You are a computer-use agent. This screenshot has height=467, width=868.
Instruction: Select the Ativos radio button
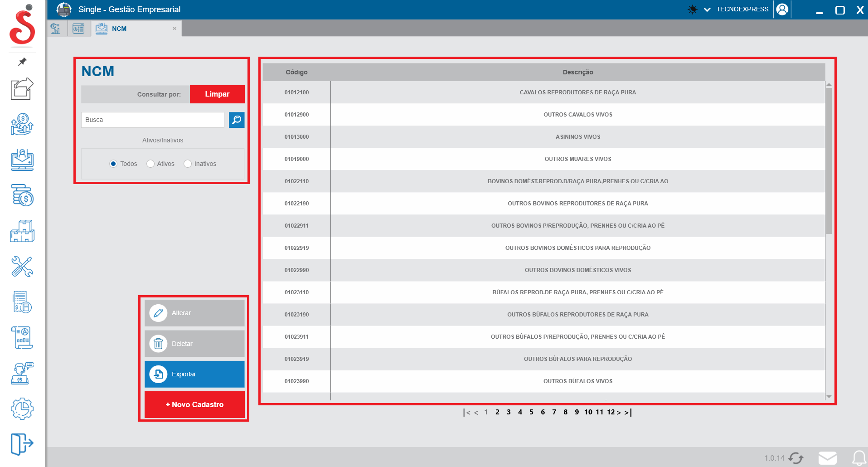[150, 164]
